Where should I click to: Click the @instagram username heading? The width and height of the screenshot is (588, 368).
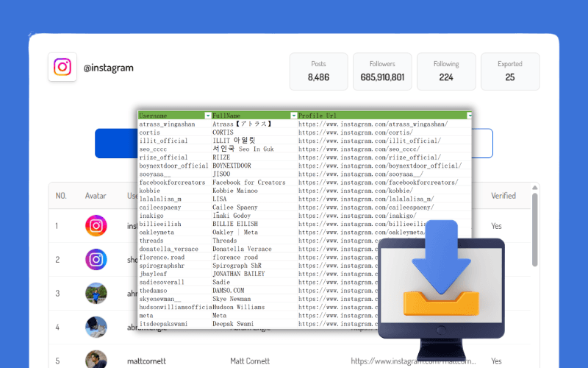pyautogui.click(x=108, y=68)
